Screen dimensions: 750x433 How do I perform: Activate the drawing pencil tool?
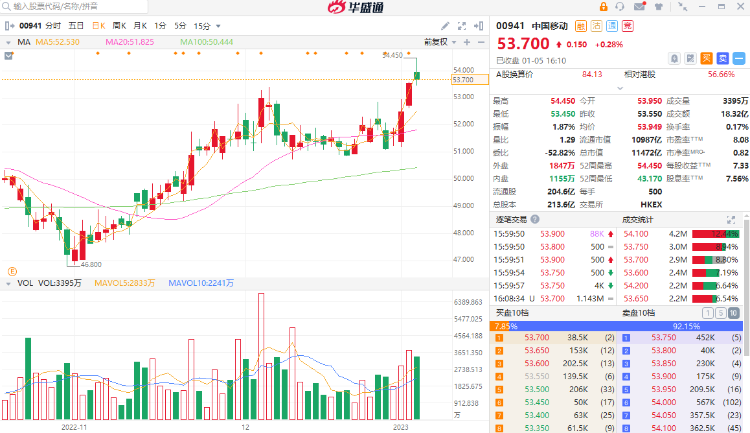click(445, 26)
